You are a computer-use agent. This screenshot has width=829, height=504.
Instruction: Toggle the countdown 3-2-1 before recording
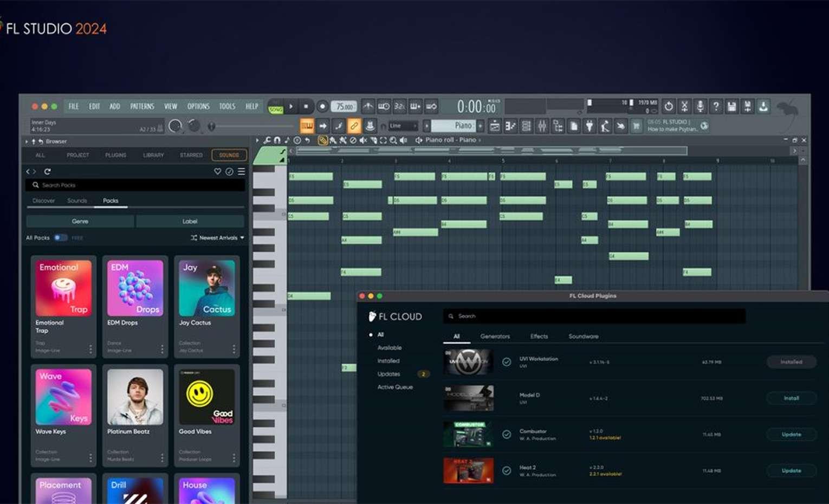(399, 106)
